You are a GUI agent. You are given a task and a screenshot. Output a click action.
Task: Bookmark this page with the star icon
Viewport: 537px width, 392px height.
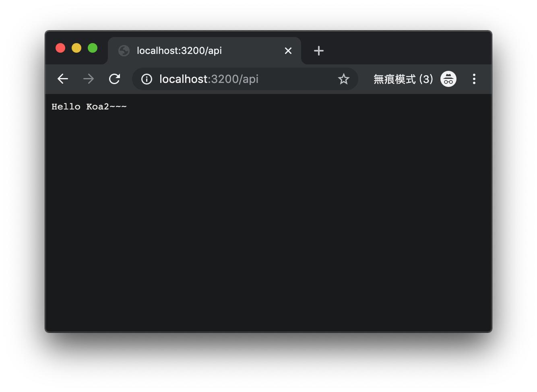pos(343,79)
